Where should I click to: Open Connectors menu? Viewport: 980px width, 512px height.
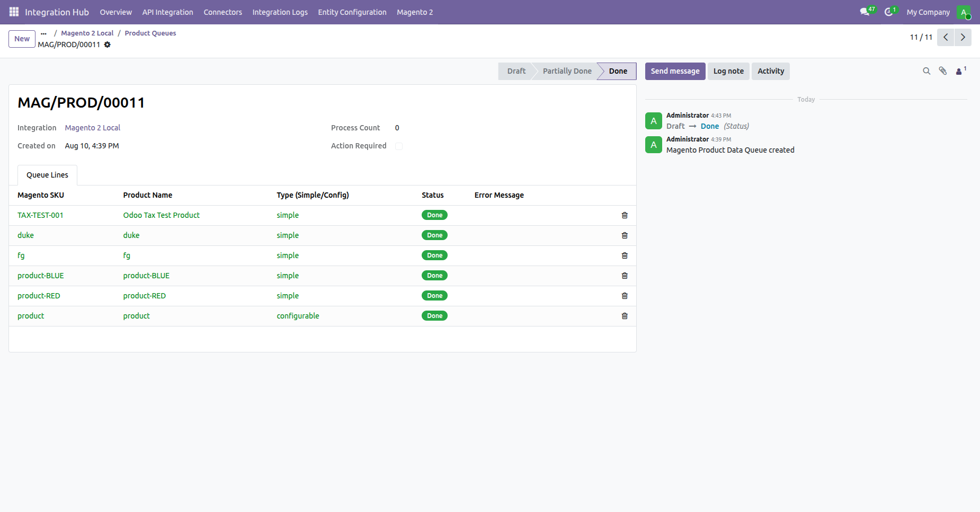[223, 12]
